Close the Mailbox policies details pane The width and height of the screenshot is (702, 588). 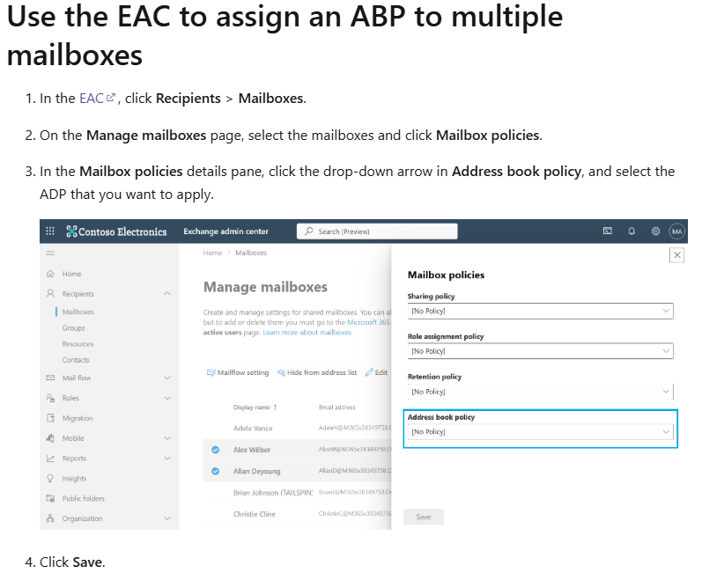click(677, 255)
